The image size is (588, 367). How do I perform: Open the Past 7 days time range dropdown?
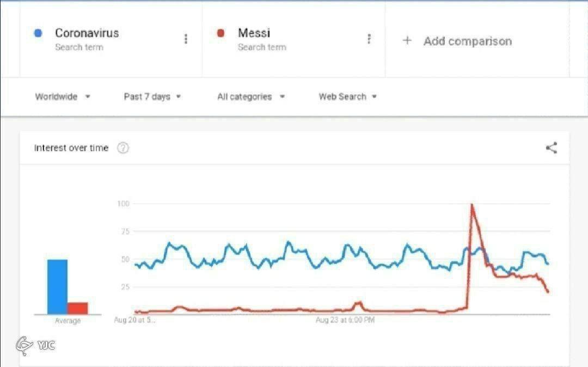(x=152, y=96)
